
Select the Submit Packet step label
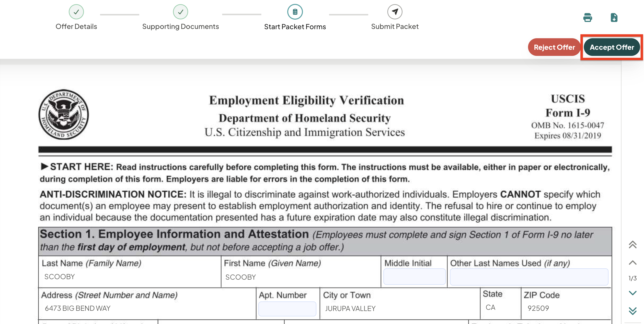(x=395, y=26)
